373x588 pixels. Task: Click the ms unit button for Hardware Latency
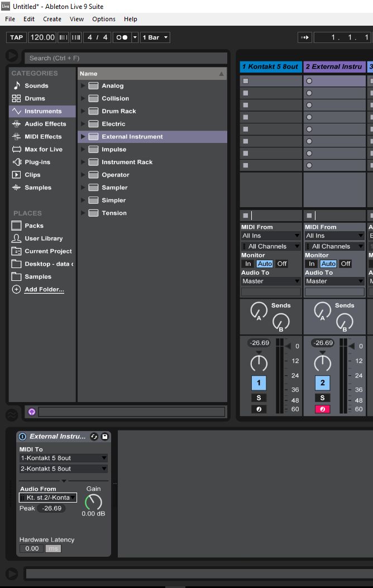(x=53, y=548)
